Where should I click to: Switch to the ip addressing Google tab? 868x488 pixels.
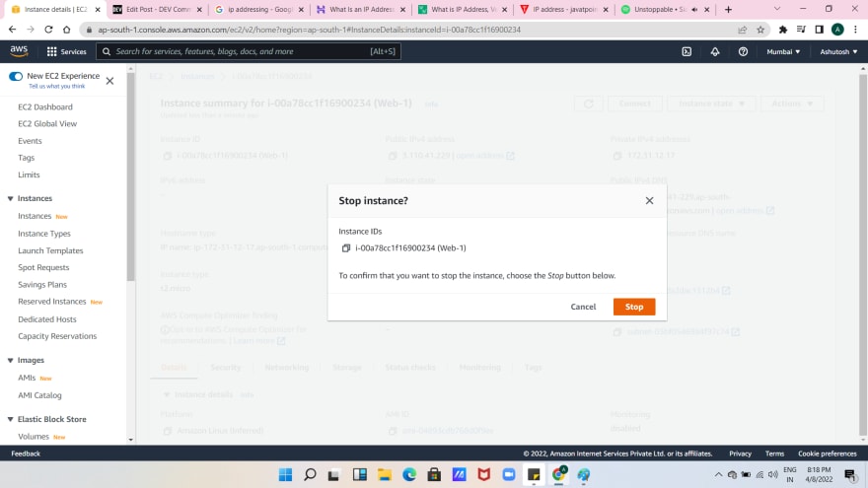click(x=258, y=10)
